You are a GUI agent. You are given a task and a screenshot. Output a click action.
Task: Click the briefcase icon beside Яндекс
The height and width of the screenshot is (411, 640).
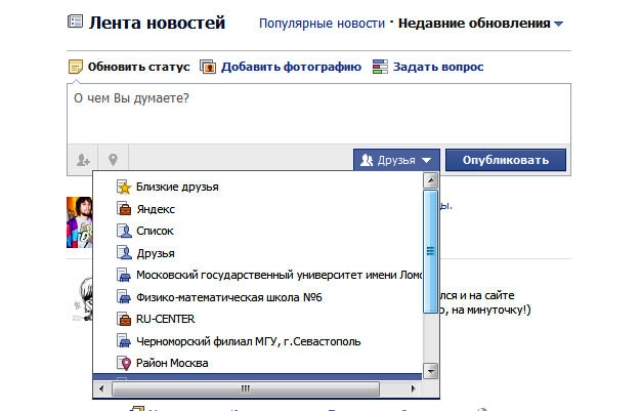125,209
